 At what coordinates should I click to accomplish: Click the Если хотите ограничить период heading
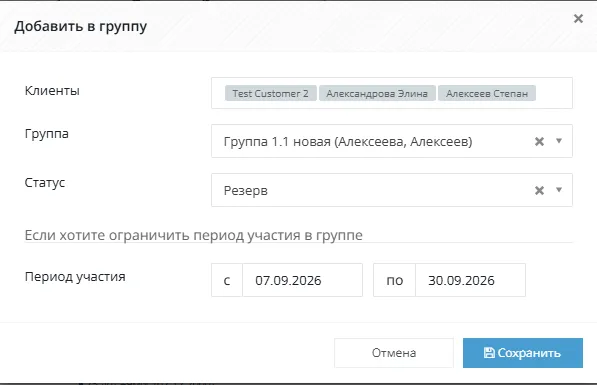(x=193, y=235)
